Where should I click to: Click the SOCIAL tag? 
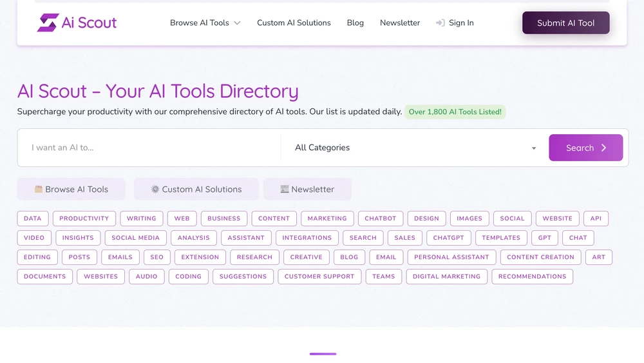coord(512,219)
